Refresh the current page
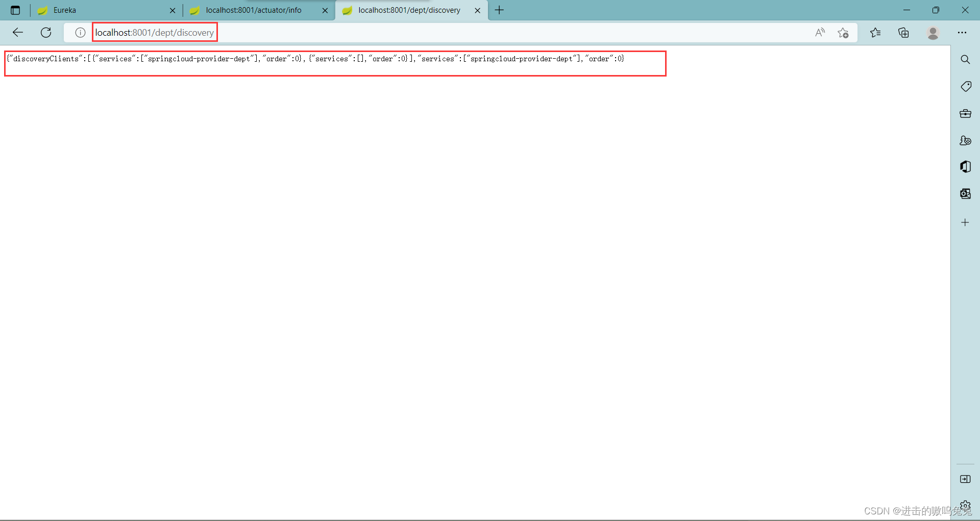Viewport: 980px width, 521px height. pos(46,33)
